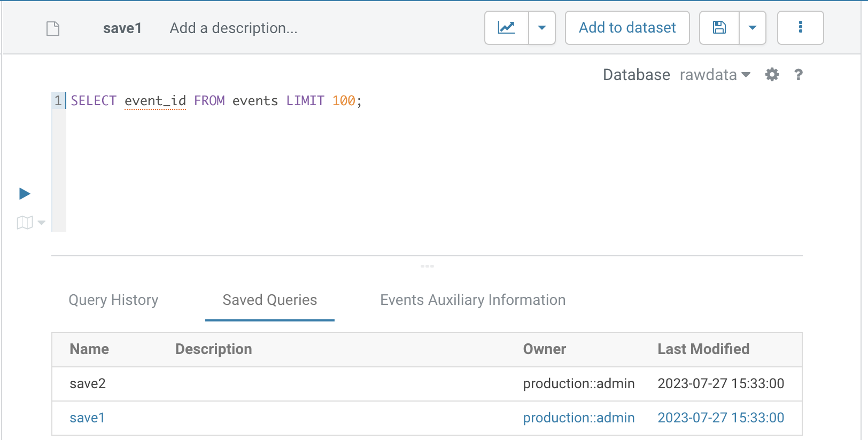Viewport: 868px width, 440px height.
Task: Click the save1 last modified timestamp
Action: coord(721,418)
